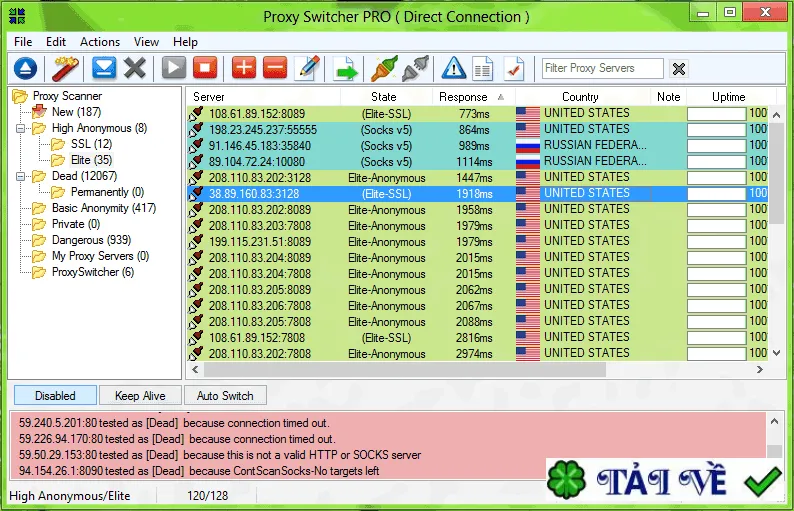794x511 pixels.
Task: Click the green plug connect icon
Action: click(x=384, y=68)
